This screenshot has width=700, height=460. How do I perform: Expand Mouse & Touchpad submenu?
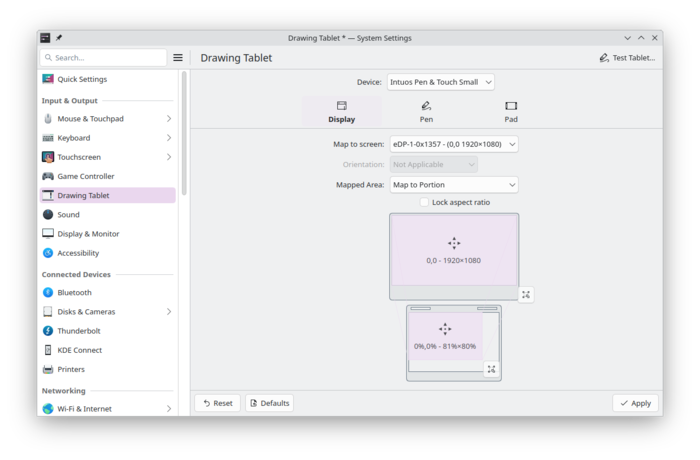tap(168, 119)
